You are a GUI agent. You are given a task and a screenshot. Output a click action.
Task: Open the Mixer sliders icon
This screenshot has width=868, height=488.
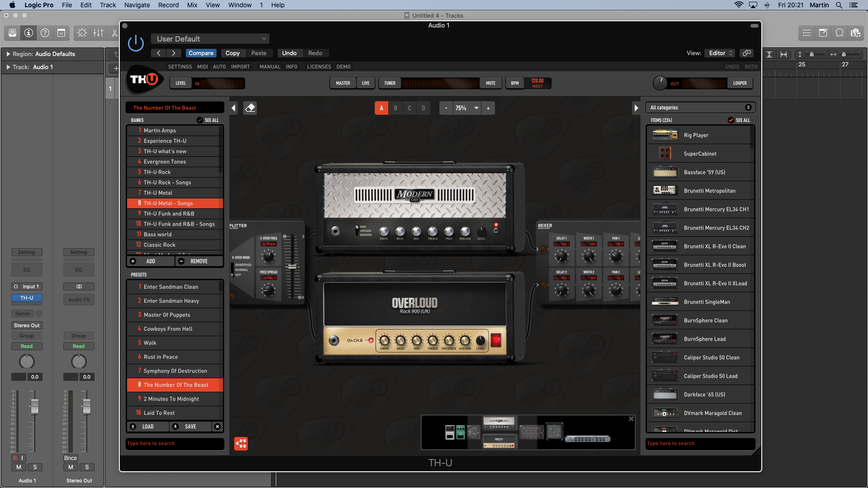click(x=98, y=33)
